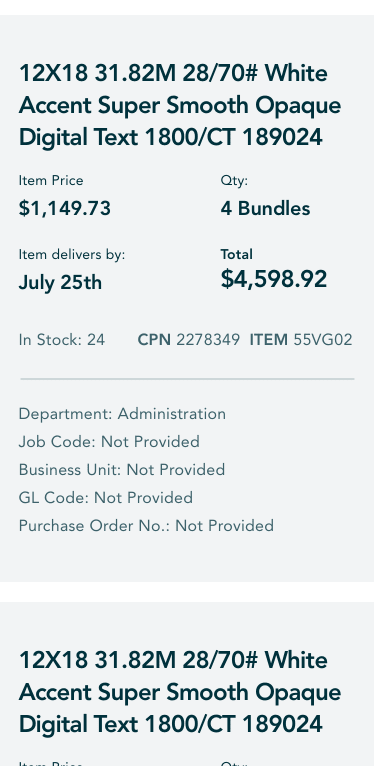This screenshot has width=374, height=766.
Task: Open the first 12X18 White Accent Opaque product title
Action: [180, 105]
